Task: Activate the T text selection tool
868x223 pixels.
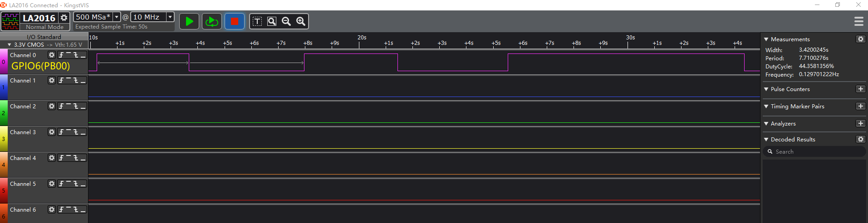Action: tap(257, 21)
